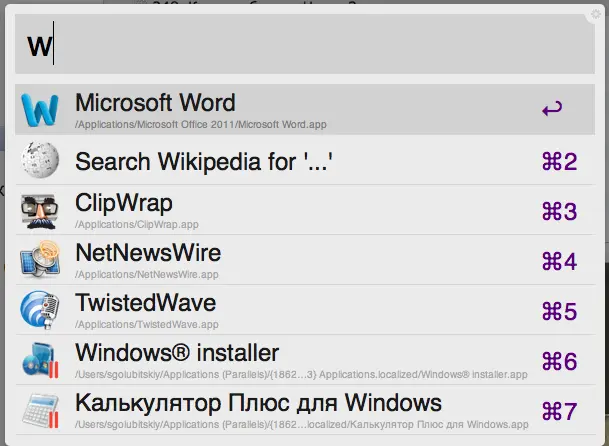
Task: Launch ClipWrap from the results
Action: [124, 203]
